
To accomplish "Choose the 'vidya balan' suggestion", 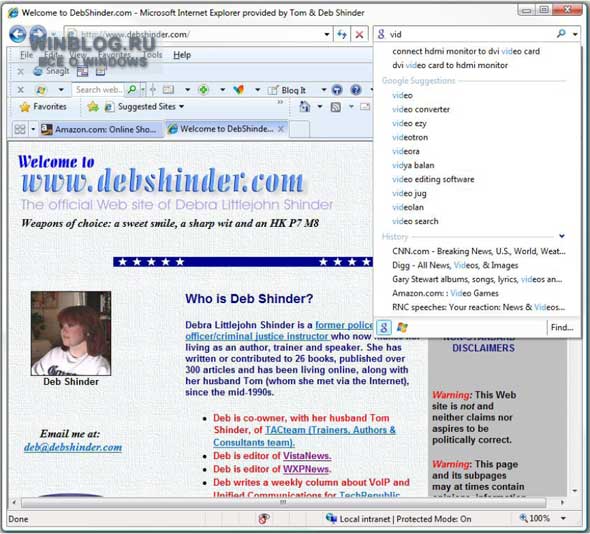I will click(413, 166).
